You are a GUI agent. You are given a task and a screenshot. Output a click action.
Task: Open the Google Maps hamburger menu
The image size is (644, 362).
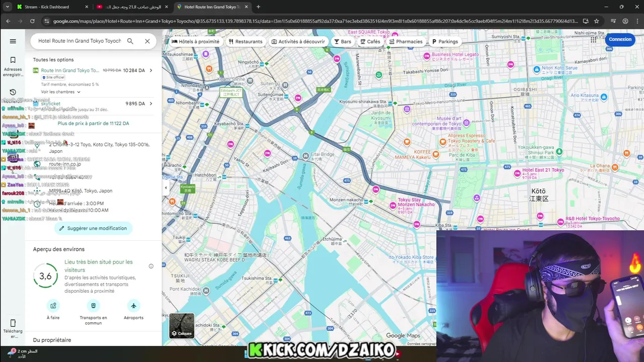coord(13,41)
